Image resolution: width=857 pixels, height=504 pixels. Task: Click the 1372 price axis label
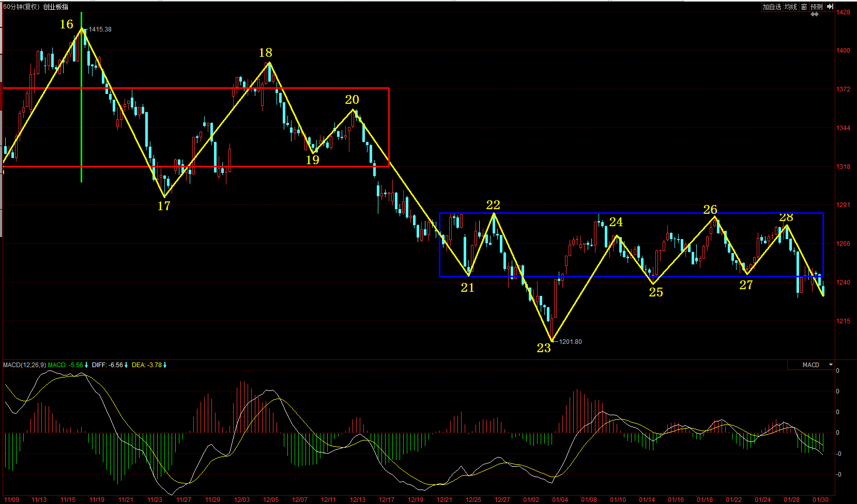tap(843, 89)
